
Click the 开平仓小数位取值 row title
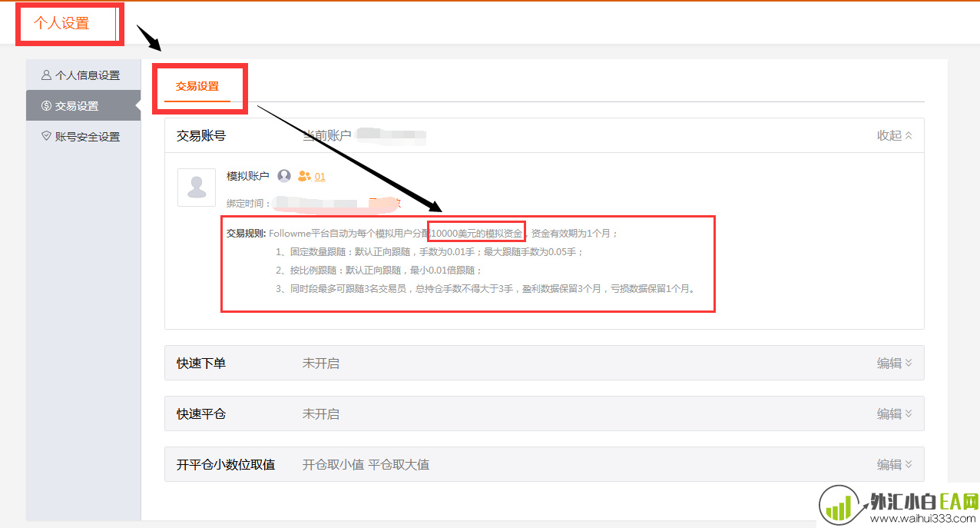point(226,464)
